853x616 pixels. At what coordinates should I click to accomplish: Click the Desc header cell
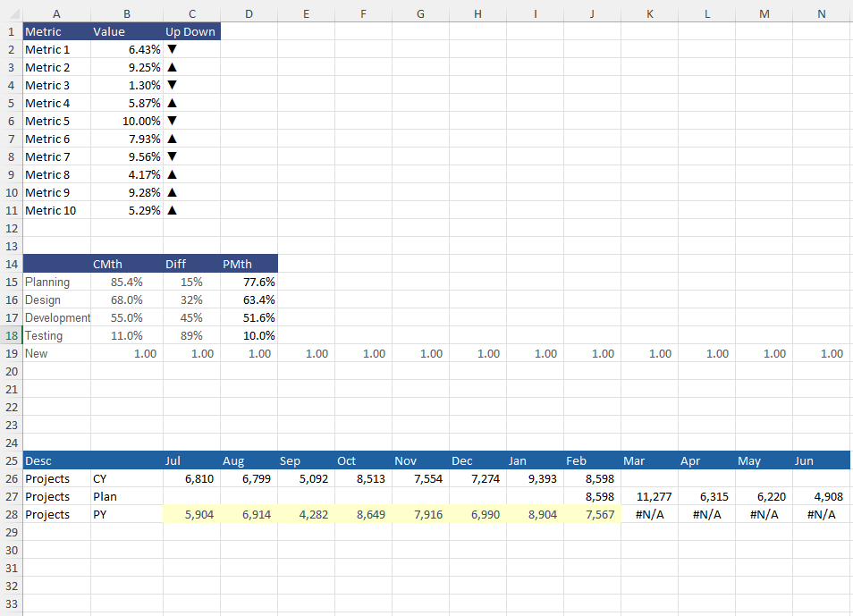(x=37, y=460)
